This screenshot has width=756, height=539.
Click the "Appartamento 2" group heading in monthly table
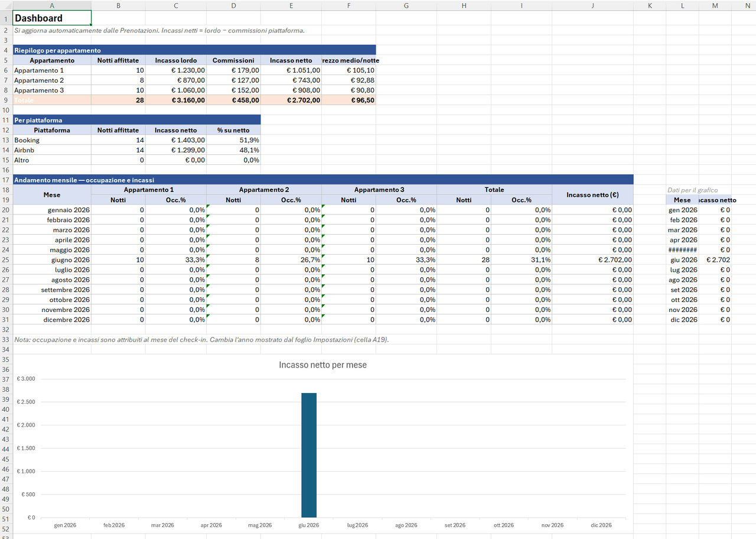click(264, 190)
